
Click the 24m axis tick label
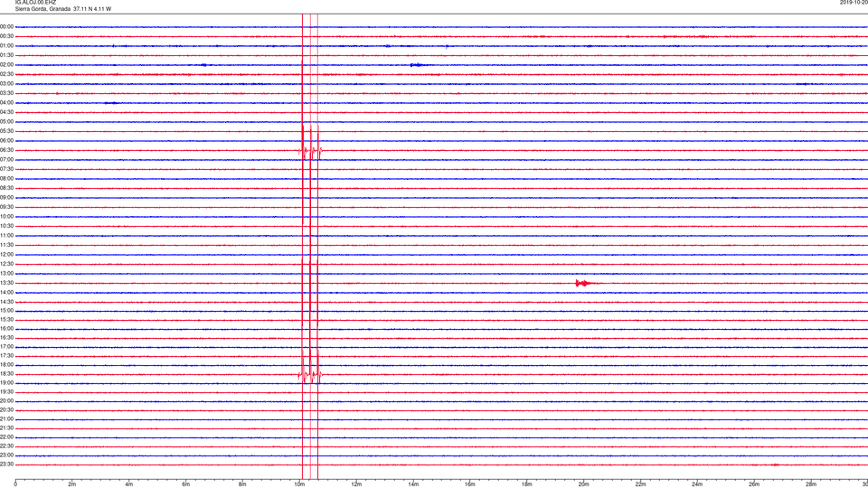click(x=697, y=484)
